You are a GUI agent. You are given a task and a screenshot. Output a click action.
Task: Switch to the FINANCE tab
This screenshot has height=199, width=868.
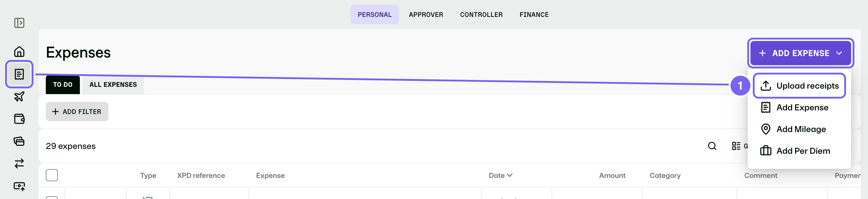tap(534, 14)
